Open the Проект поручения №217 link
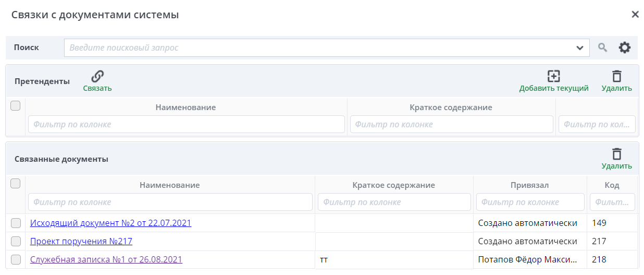The height and width of the screenshot is (275, 644). [81, 242]
